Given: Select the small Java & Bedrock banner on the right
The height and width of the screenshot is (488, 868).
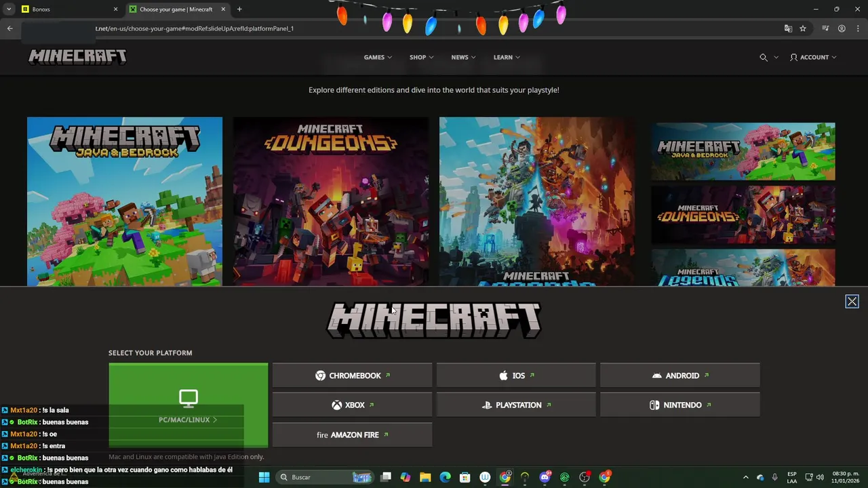Looking at the screenshot, I should click(743, 151).
